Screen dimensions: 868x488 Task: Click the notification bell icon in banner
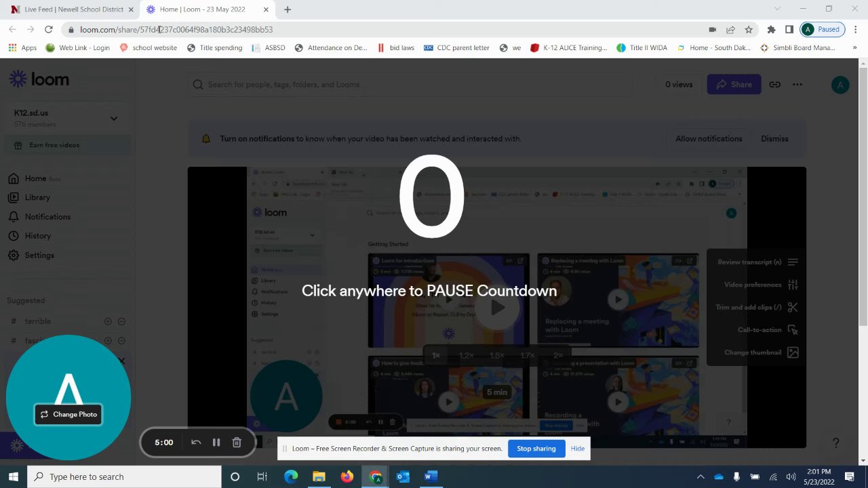click(x=206, y=139)
